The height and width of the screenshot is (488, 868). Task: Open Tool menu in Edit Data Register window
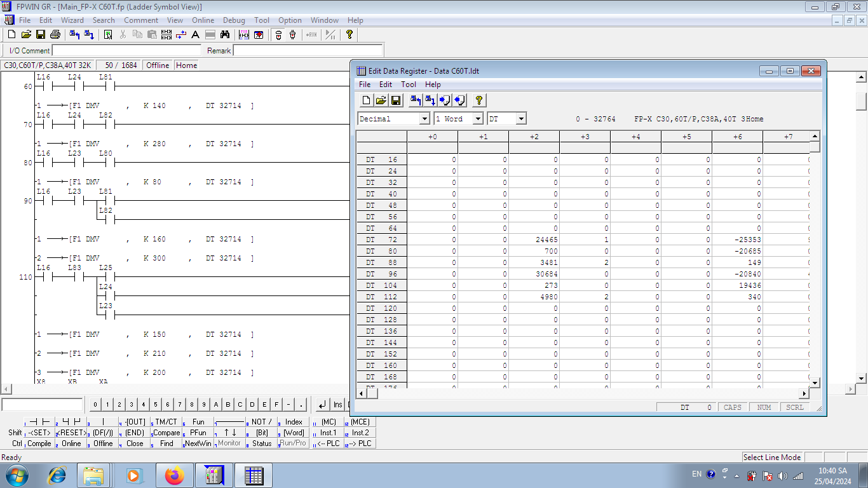pos(409,85)
